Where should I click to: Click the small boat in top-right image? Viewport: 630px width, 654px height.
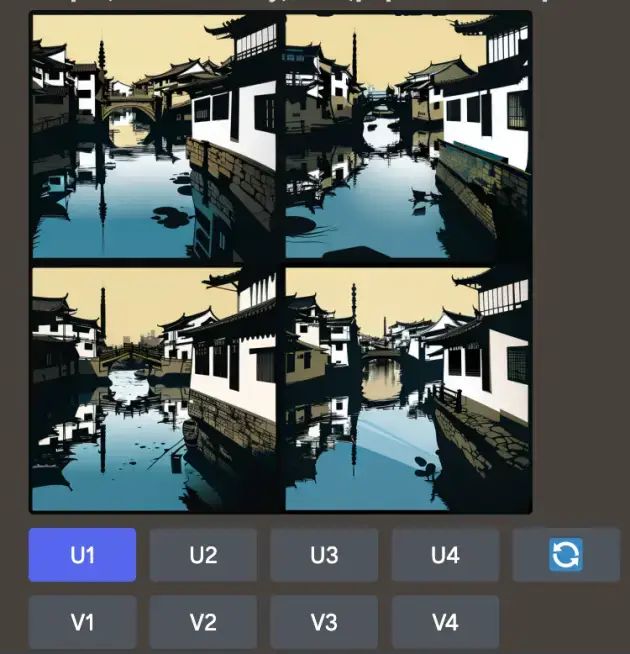coord(423,196)
